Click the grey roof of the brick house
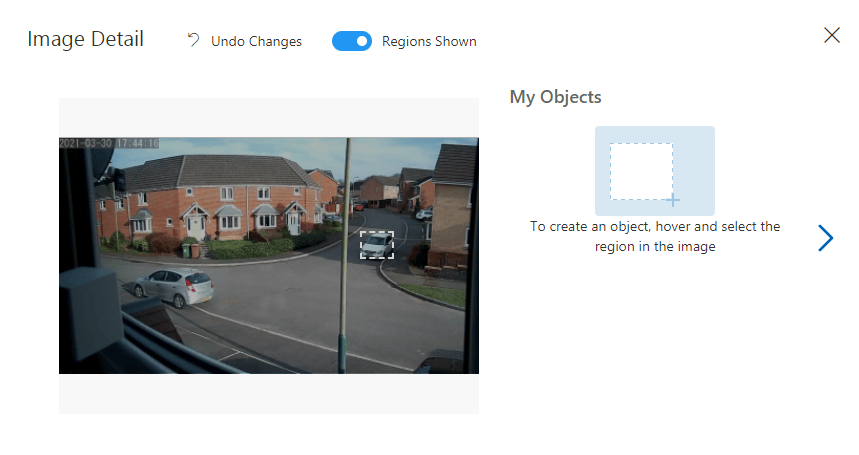859x455 pixels. pos(219,170)
